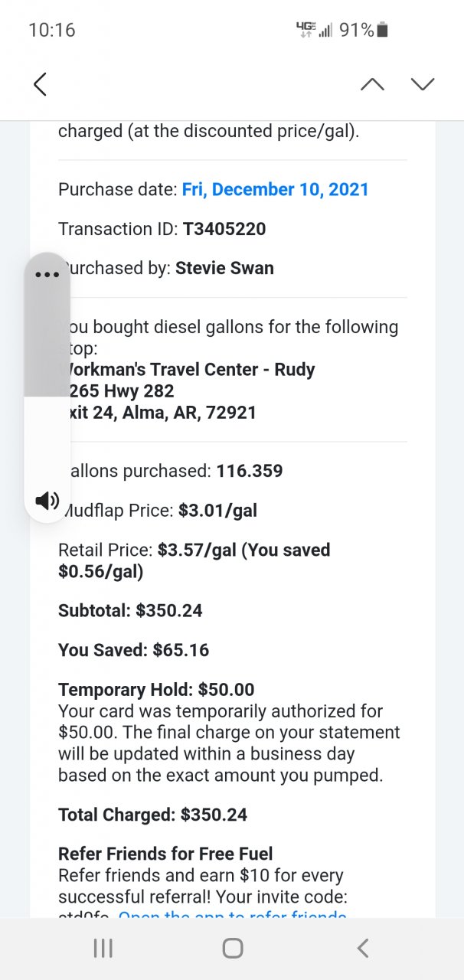
Task: Mute media using the speaker icon
Action: pos(47,501)
